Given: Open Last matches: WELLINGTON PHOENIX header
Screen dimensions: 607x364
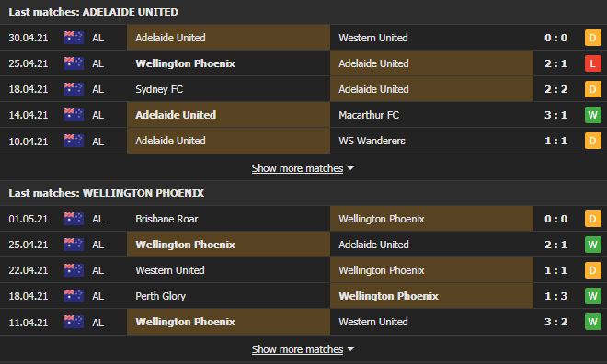Looking at the screenshot, I should 106,193.
